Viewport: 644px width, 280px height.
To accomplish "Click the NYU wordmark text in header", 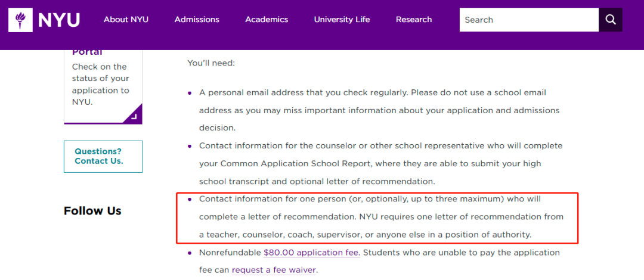I will [x=59, y=20].
